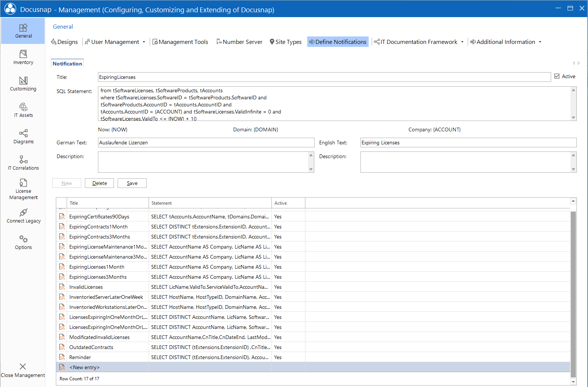The height and width of the screenshot is (387, 588).
Task: Select the Reminder row
Action: click(x=313, y=357)
